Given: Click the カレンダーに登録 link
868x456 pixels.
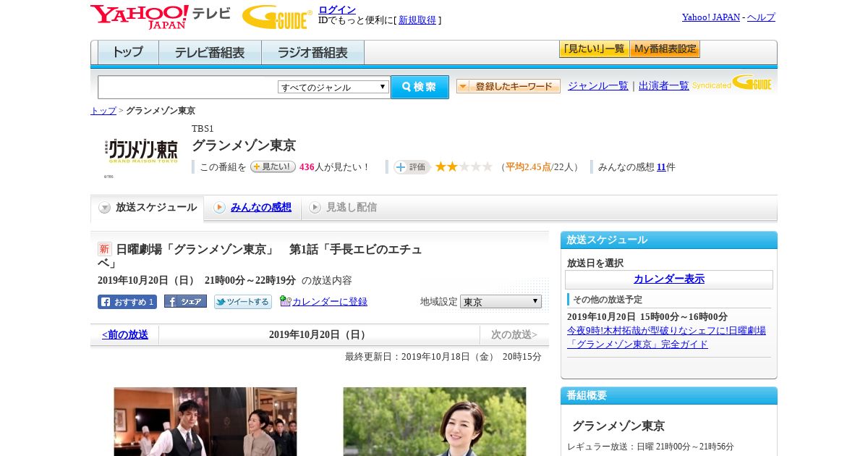Looking at the screenshot, I should (x=330, y=302).
